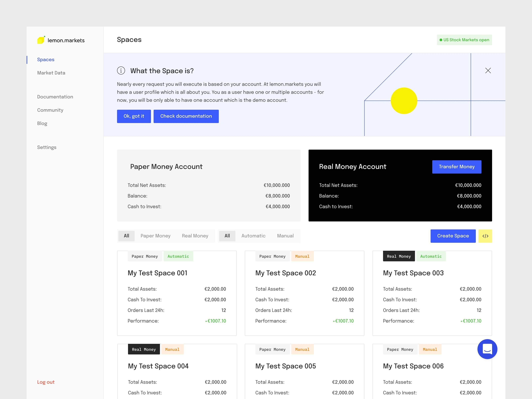The height and width of the screenshot is (399, 532).
Task: Click Performance value of My Test Space 002
Action: 343,321
